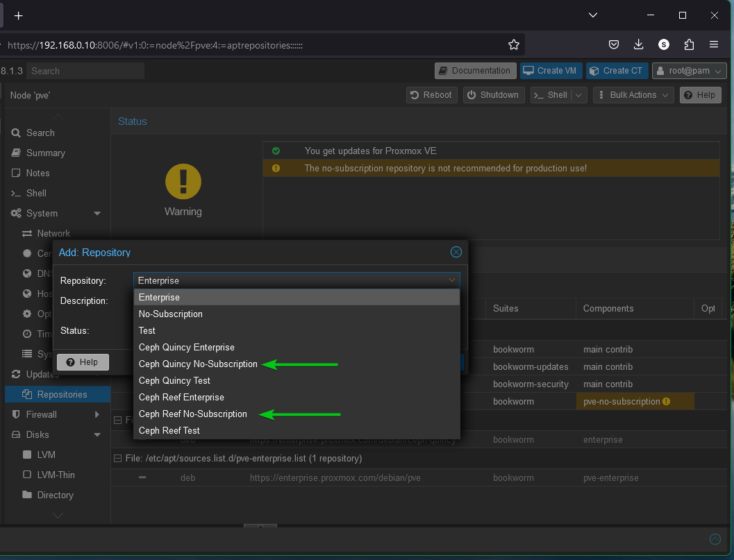This screenshot has width=734, height=560.
Task: Click the Reboot node button
Action: tap(432, 95)
